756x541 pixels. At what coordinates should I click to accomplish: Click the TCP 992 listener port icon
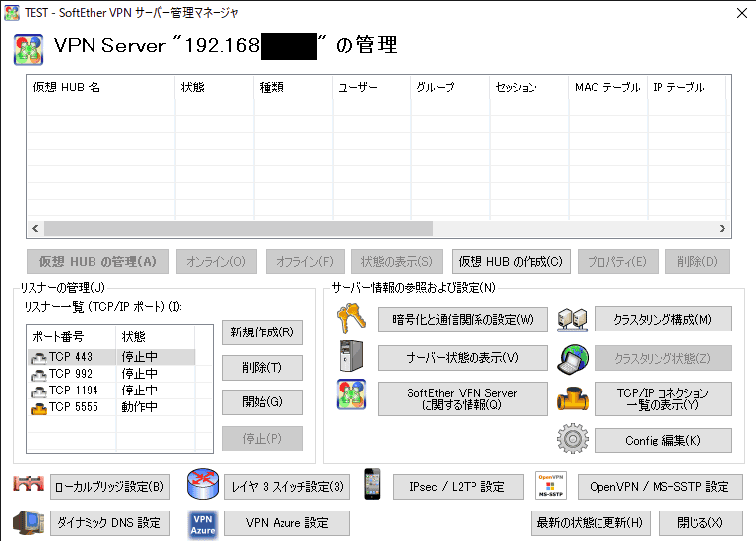click(39, 375)
